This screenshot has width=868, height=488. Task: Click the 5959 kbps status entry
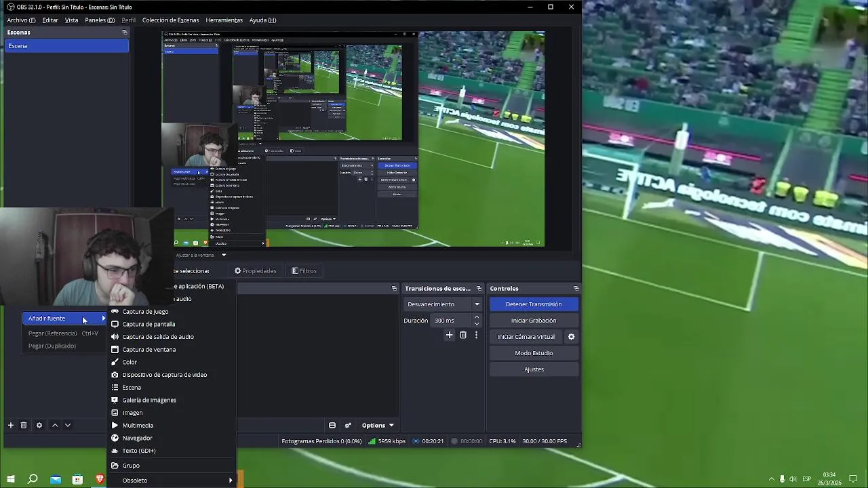(387, 441)
